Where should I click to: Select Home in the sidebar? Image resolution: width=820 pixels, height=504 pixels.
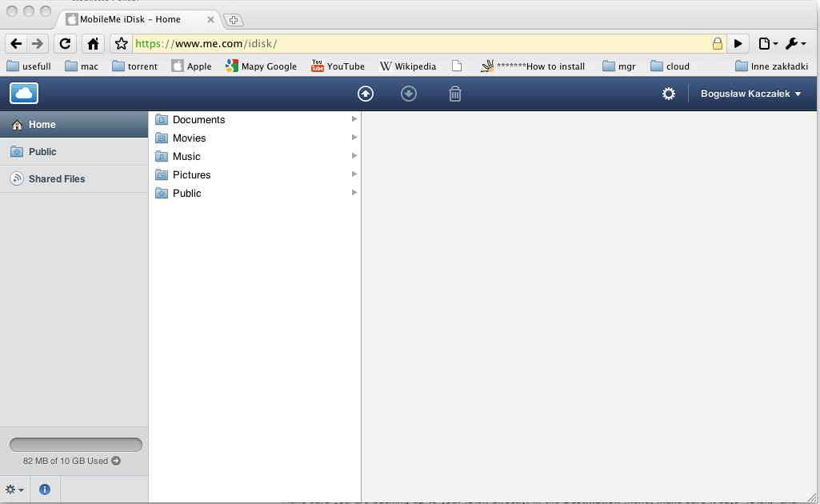tap(74, 125)
